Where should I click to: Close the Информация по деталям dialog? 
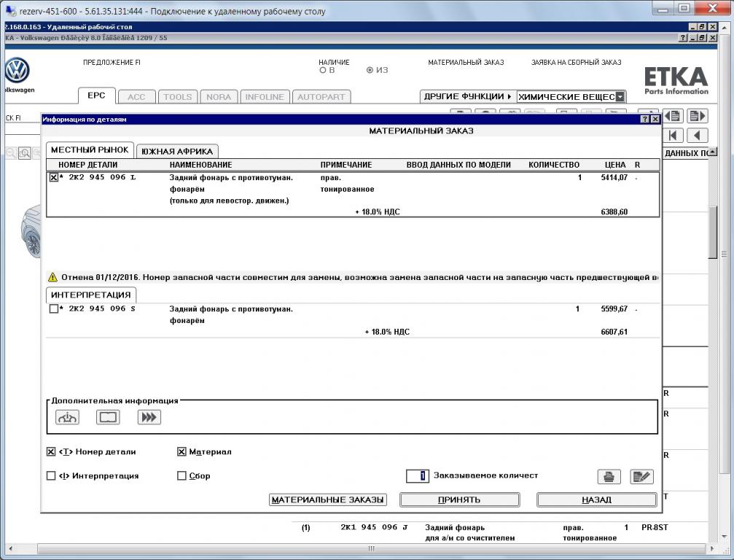(655, 120)
